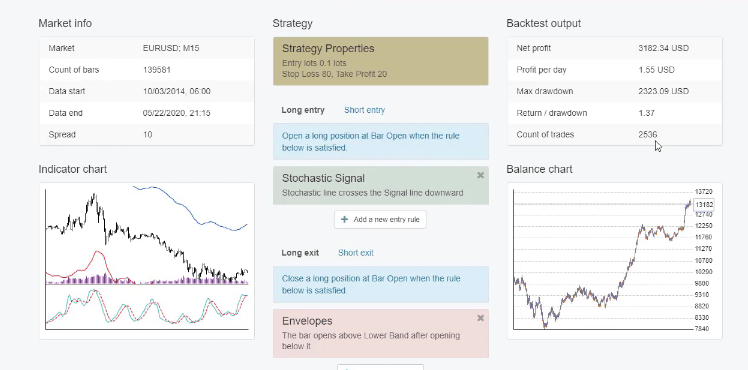The height and width of the screenshot is (370, 748).
Task: Click the Net profit row value
Action: (664, 48)
